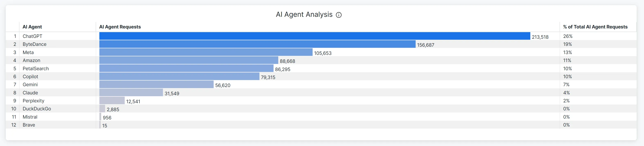Click the ByteDance requests bar

point(257,44)
